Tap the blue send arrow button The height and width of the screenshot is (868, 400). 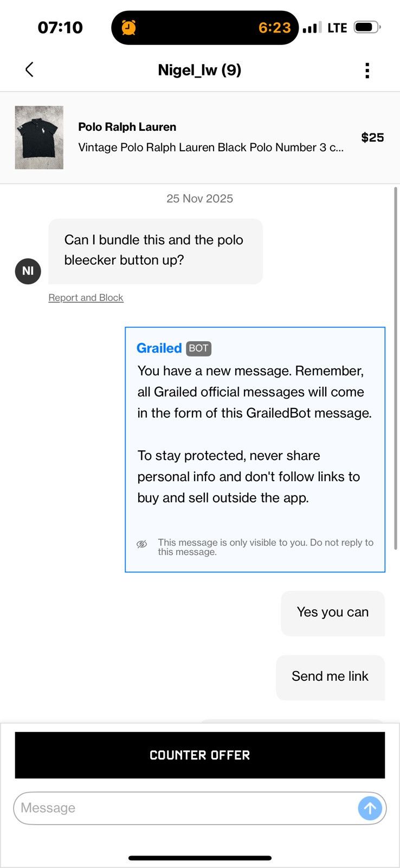tap(370, 808)
